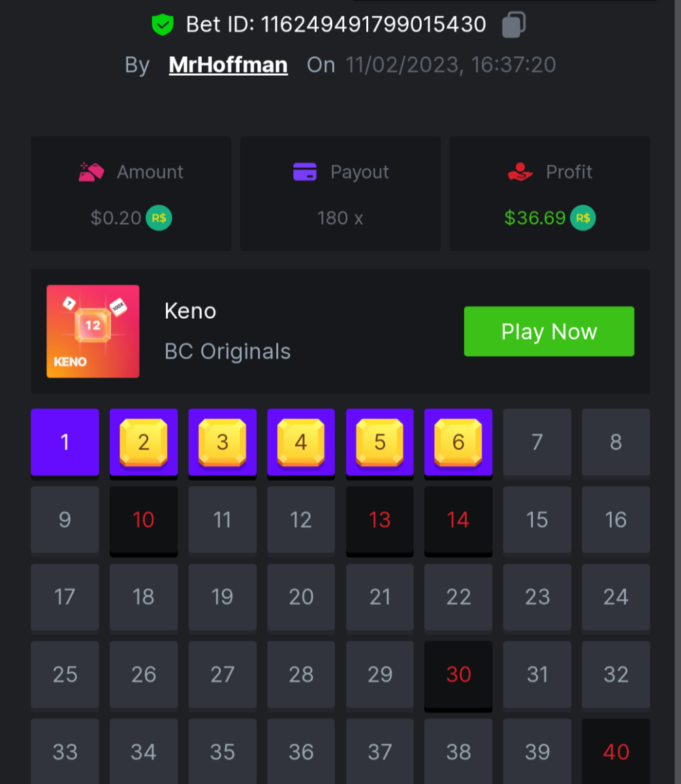Pick the number 25 tile

65,675
